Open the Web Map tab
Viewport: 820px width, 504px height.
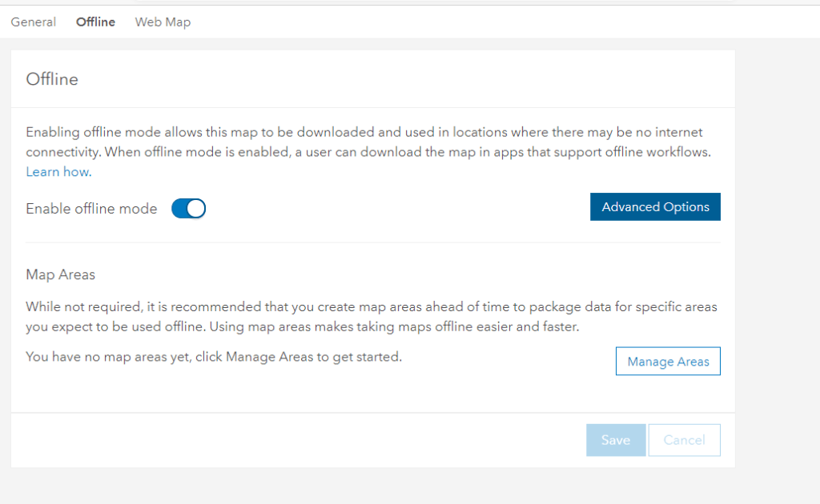click(163, 22)
